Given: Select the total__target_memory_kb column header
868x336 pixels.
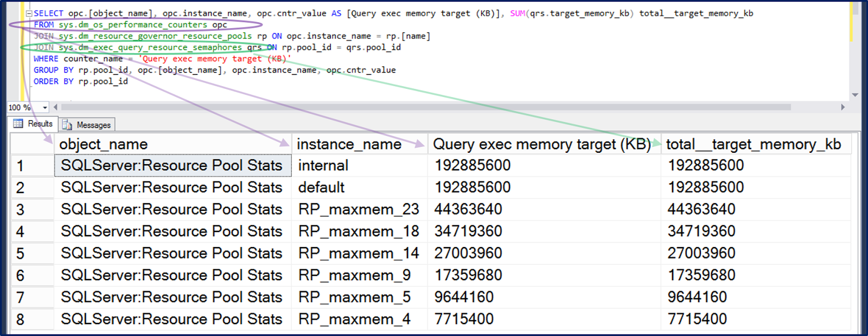Looking at the screenshot, I should [756, 144].
